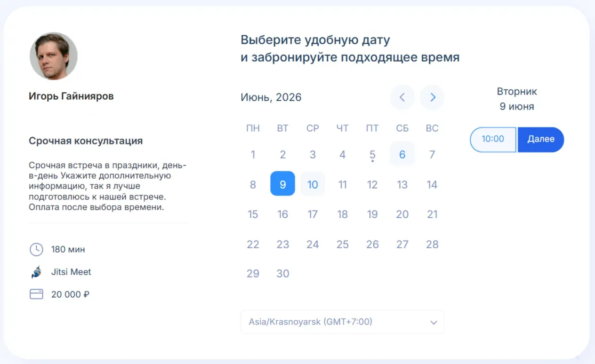Click the Jitsi Meet logo icon
Image resolution: width=595 pixels, height=364 pixels.
(36, 272)
